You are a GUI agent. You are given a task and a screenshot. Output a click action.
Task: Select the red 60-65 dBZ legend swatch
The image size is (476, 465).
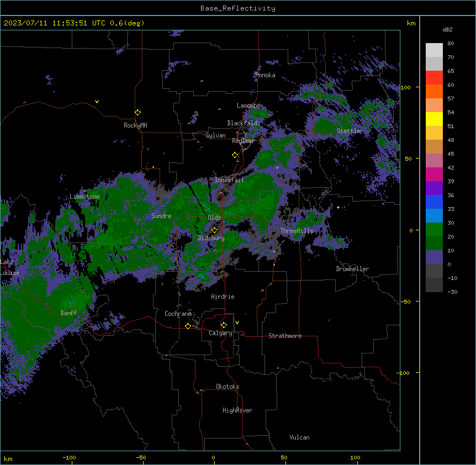click(434, 78)
